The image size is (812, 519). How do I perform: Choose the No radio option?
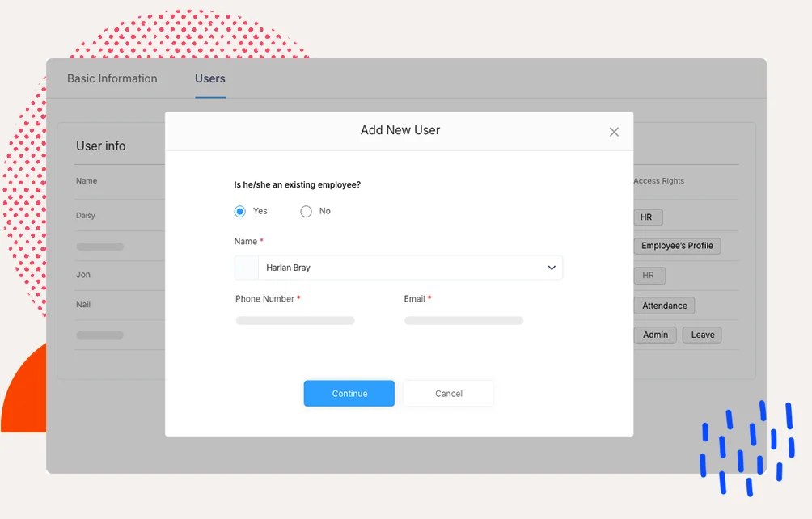tap(306, 211)
